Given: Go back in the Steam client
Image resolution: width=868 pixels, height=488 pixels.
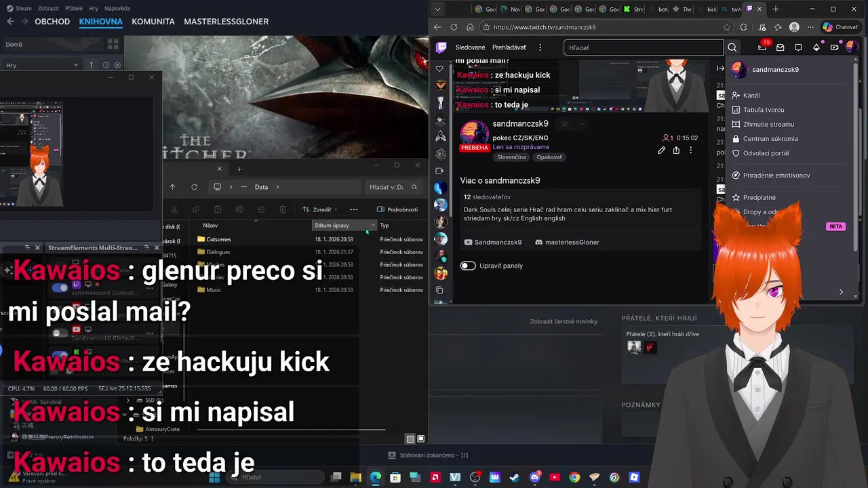Looking at the screenshot, I should (10, 22).
